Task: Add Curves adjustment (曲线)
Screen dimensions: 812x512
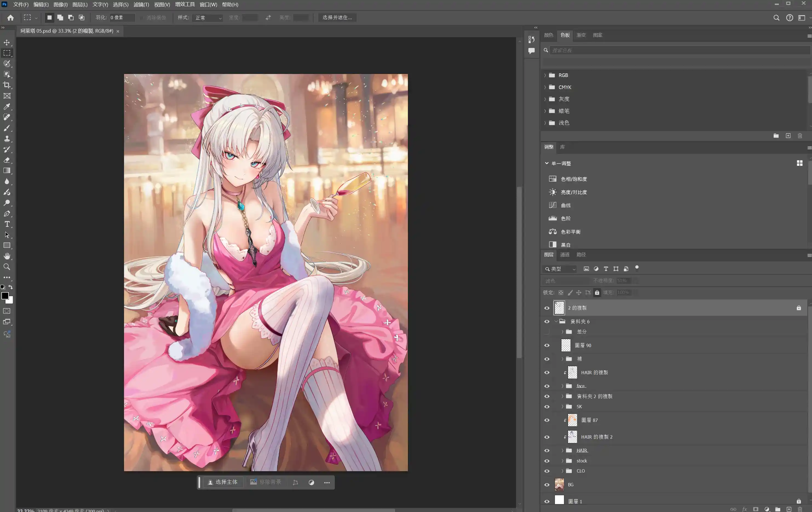Action: point(566,205)
